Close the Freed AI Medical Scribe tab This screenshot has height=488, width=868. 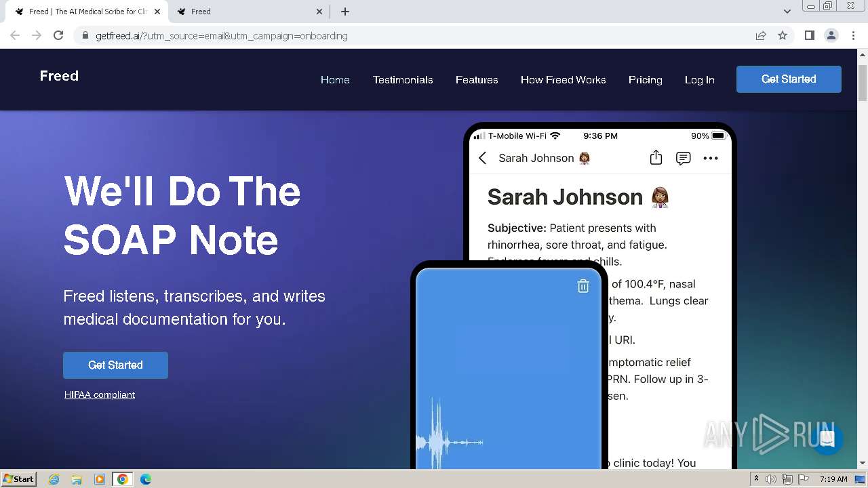[x=157, y=12]
